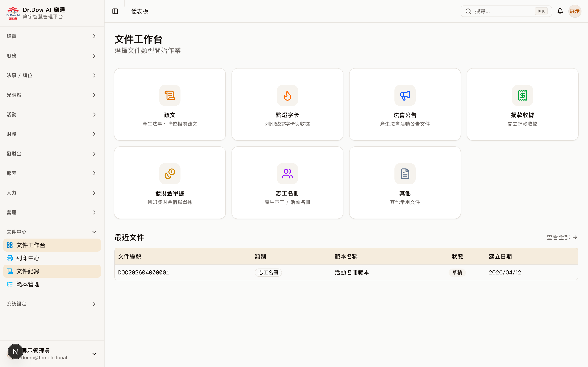Viewport: 588px width, 367px height.
Task: Click inside the 搜尋 search field
Action: pyautogui.click(x=505, y=11)
